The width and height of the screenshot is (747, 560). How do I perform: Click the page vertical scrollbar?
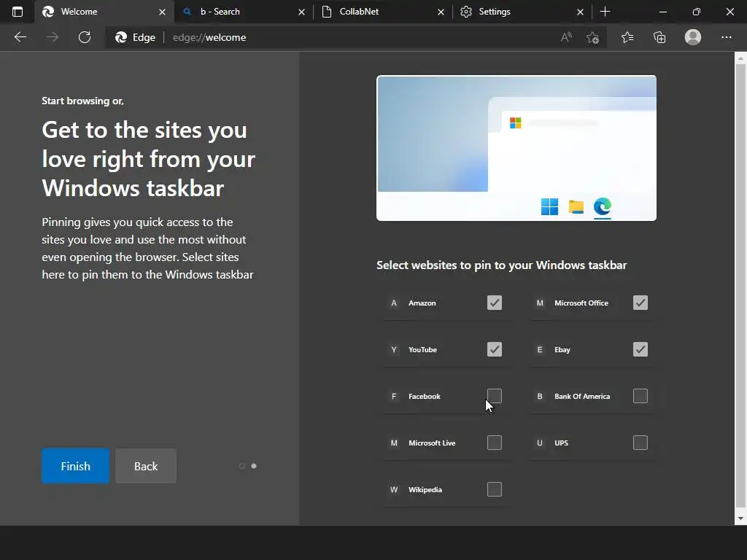740,286
